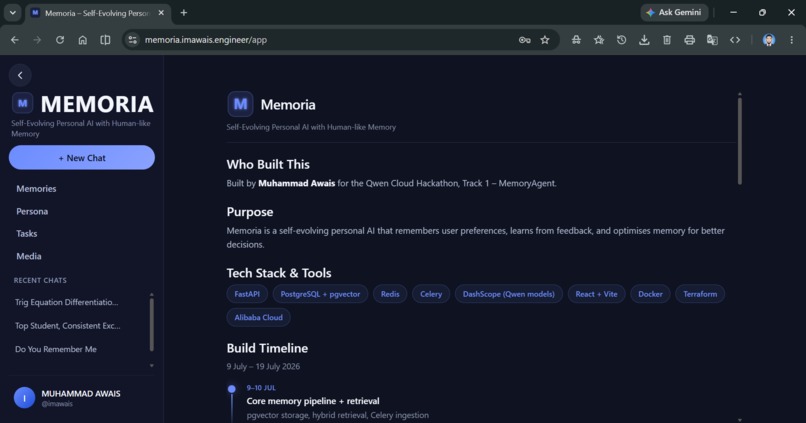This screenshot has height=423, width=806.
Task: Click the 'RECENT CHATS' label
Action: [x=40, y=280]
